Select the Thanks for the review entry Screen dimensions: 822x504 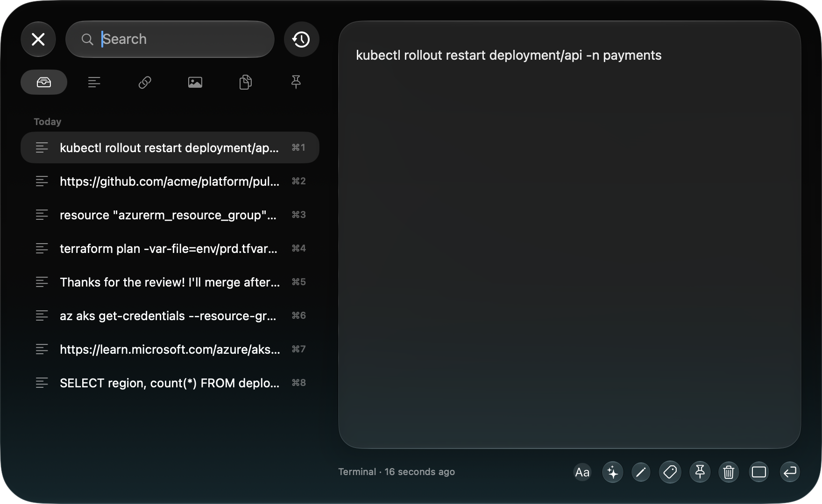click(170, 282)
